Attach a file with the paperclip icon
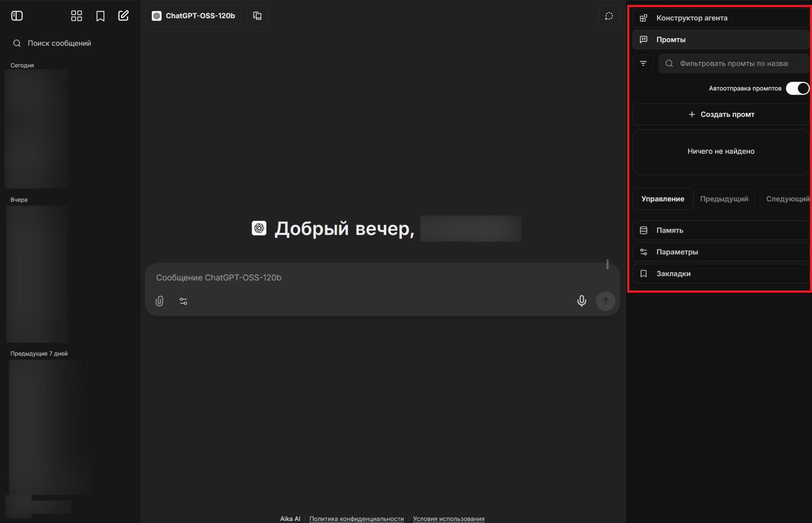812x523 pixels. tap(159, 301)
